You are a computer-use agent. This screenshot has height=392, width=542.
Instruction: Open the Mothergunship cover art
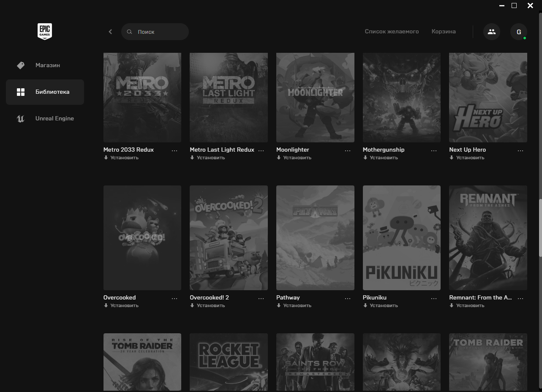[402, 98]
